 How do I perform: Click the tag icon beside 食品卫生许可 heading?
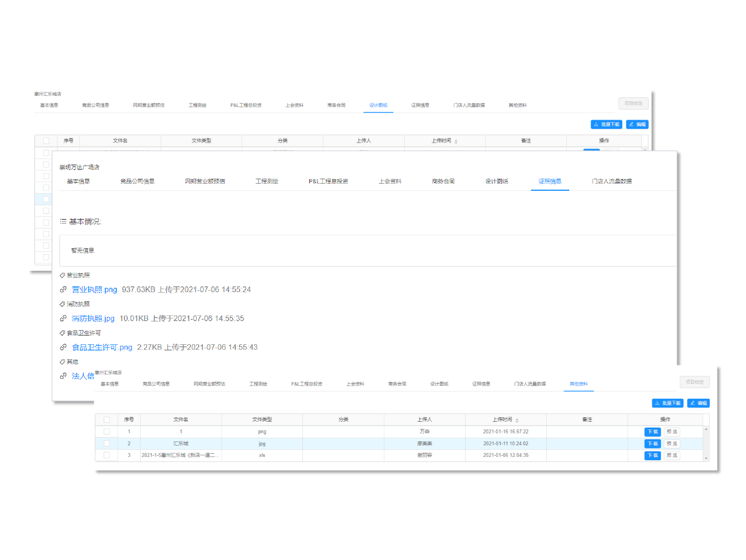coord(62,333)
